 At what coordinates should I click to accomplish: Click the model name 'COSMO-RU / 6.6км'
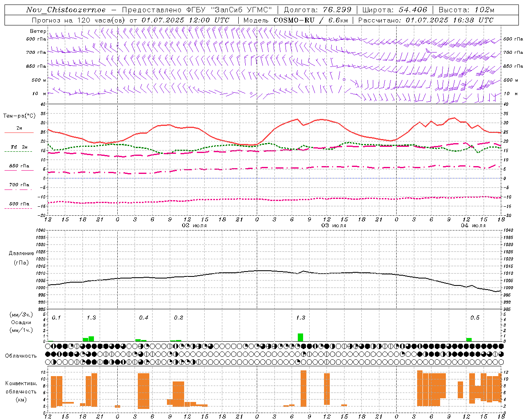coord(310,20)
